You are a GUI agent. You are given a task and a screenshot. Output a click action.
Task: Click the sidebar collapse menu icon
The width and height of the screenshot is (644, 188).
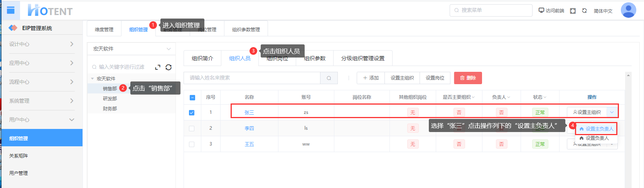point(11,10)
